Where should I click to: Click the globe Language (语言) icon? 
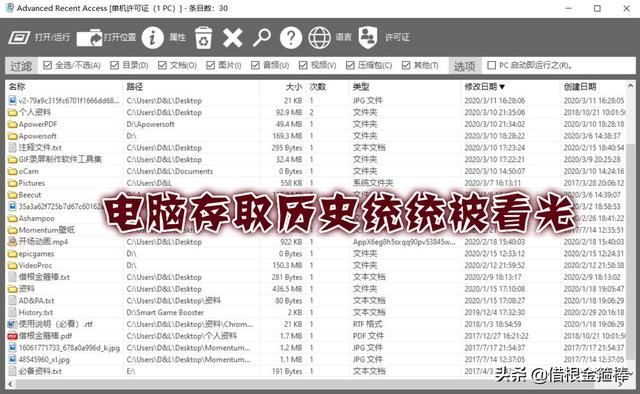320,38
